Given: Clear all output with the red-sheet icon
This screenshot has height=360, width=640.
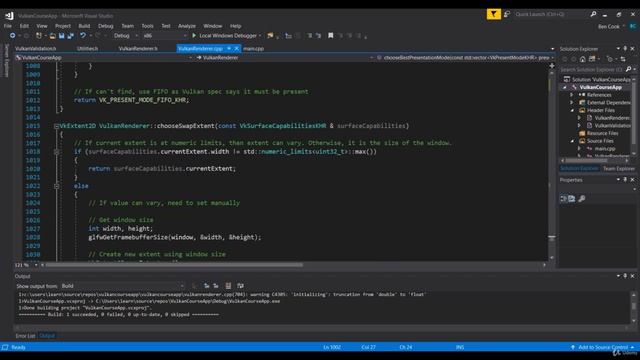Looking at the screenshot, I should point(228,286).
